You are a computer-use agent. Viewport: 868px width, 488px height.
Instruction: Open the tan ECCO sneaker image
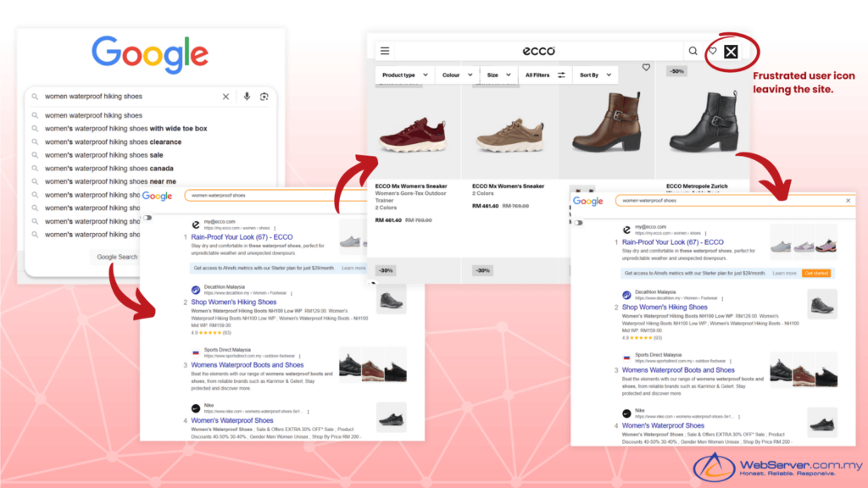[x=509, y=135]
